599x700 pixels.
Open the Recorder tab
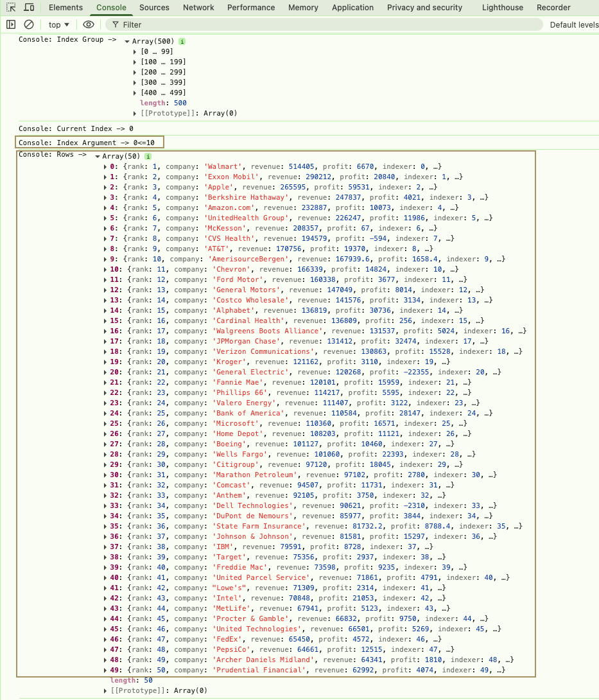click(x=553, y=7)
